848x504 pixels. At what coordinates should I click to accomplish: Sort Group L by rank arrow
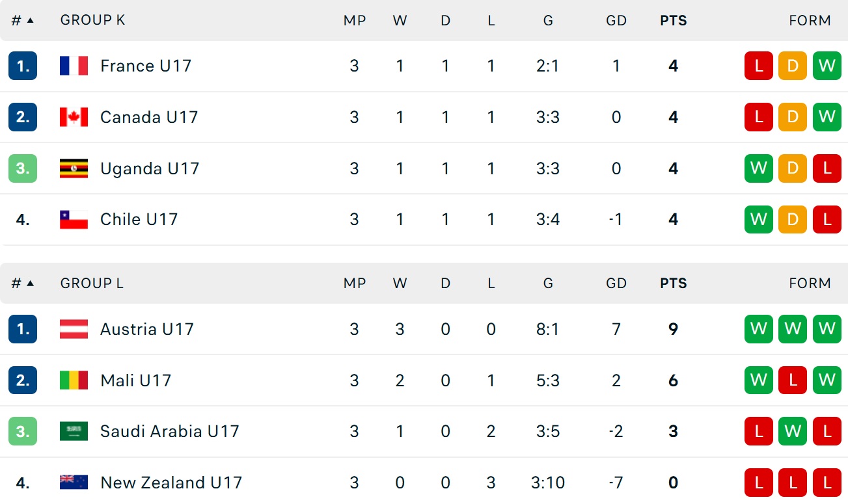29,284
